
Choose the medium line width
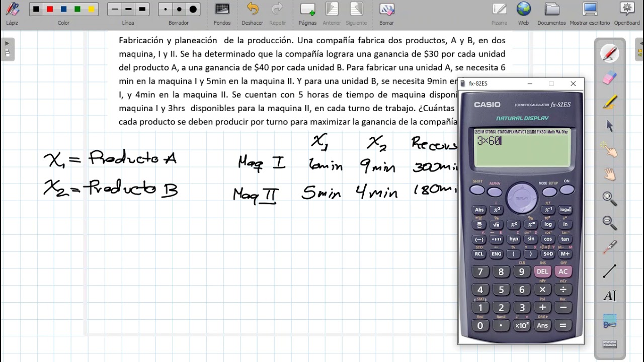coord(128,9)
